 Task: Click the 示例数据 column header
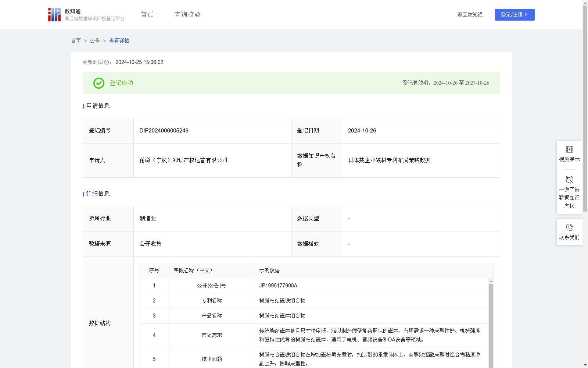[374, 270]
